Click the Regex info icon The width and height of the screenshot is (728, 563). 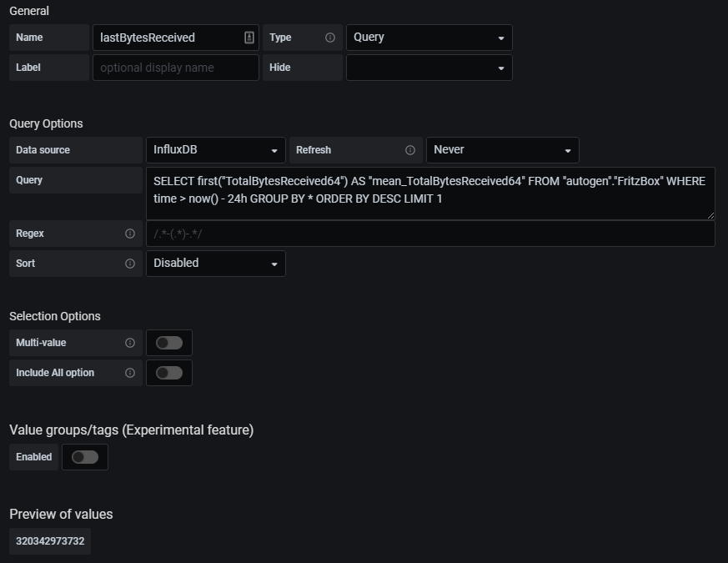(130, 234)
